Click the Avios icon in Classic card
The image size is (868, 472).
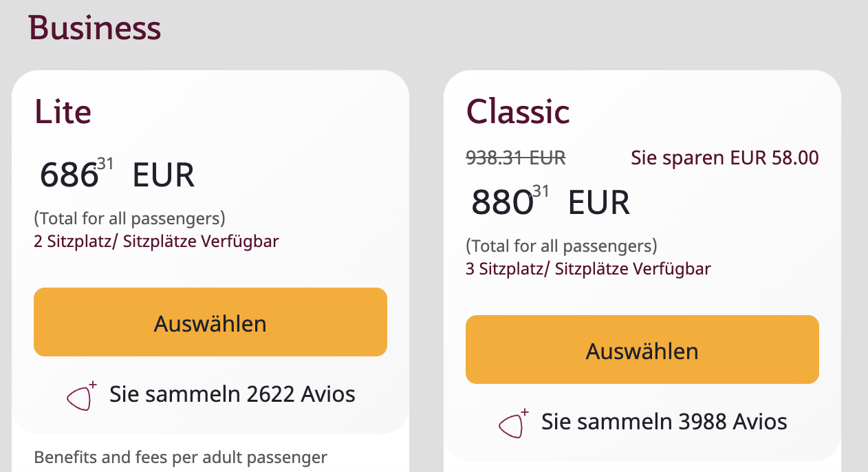click(x=514, y=423)
